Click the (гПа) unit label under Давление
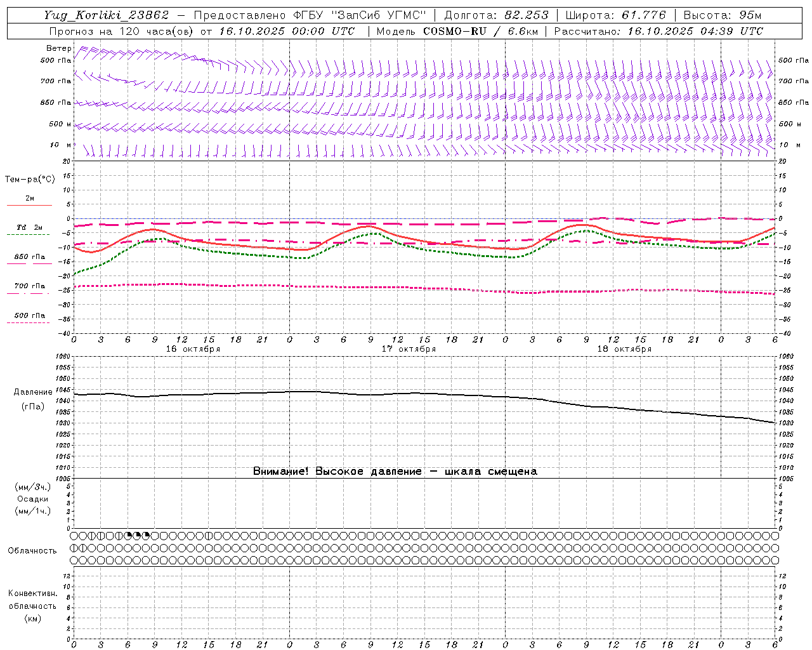The image size is (812, 650). [x=33, y=407]
